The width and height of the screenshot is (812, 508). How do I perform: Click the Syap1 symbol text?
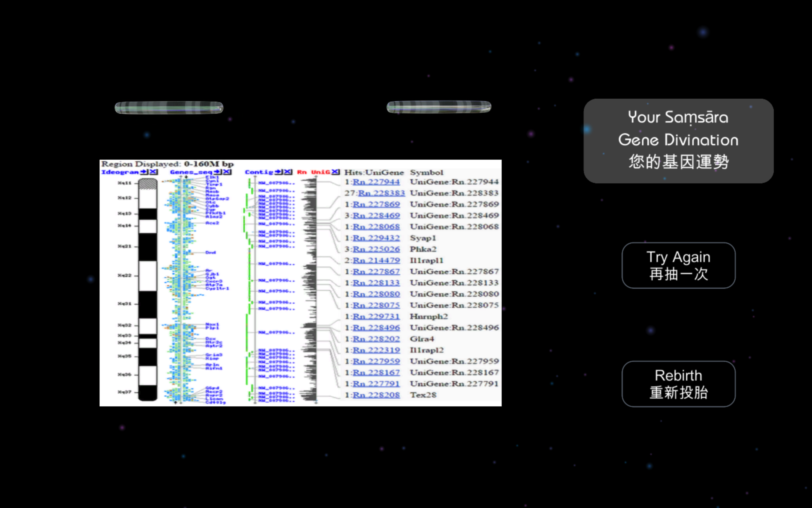pos(423,238)
